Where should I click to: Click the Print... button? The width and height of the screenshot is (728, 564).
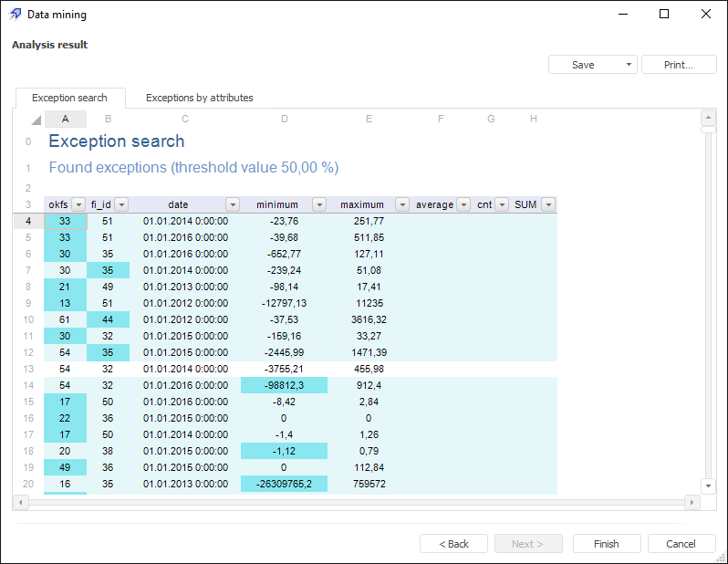coord(678,65)
